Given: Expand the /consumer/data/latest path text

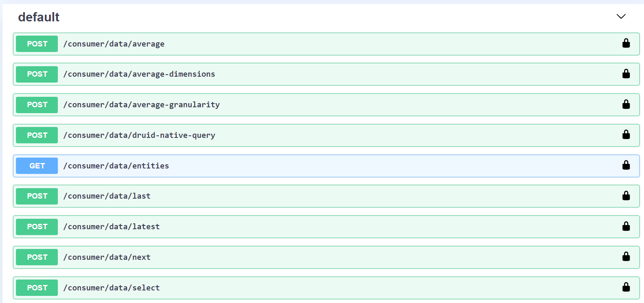Looking at the screenshot, I should 112,227.
